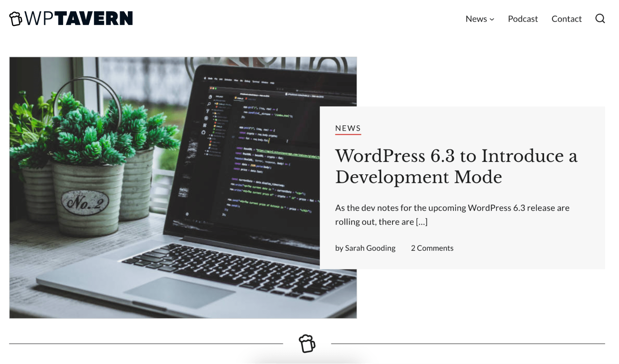Click the beer mug divider icon below the post
This screenshot has height=364, width=619.
click(x=307, y=344)
